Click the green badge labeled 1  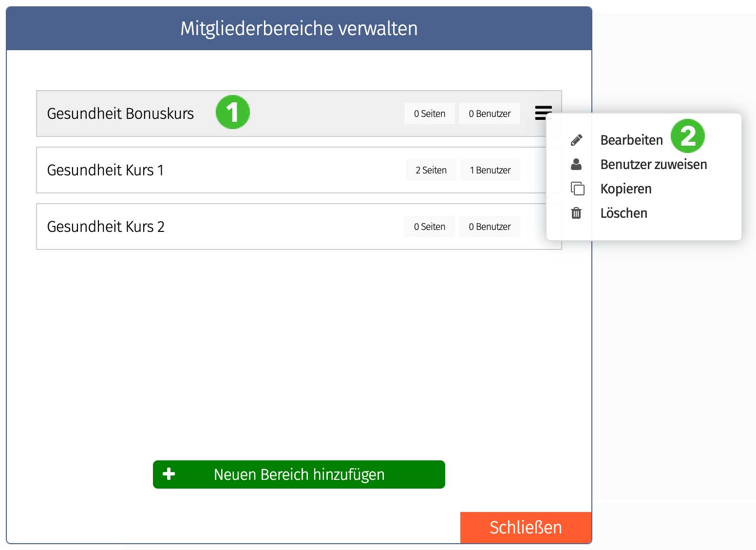233,112
